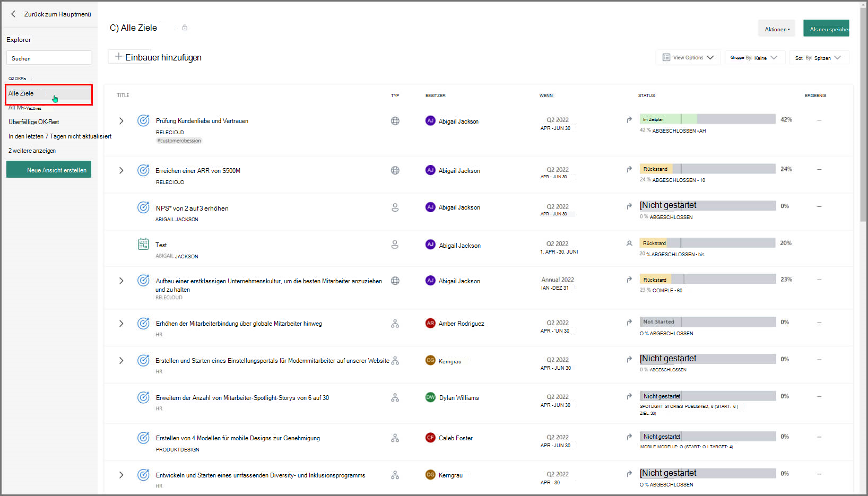
Task: Open Sot By Spitzen dropdown
Action: [819, 57]
